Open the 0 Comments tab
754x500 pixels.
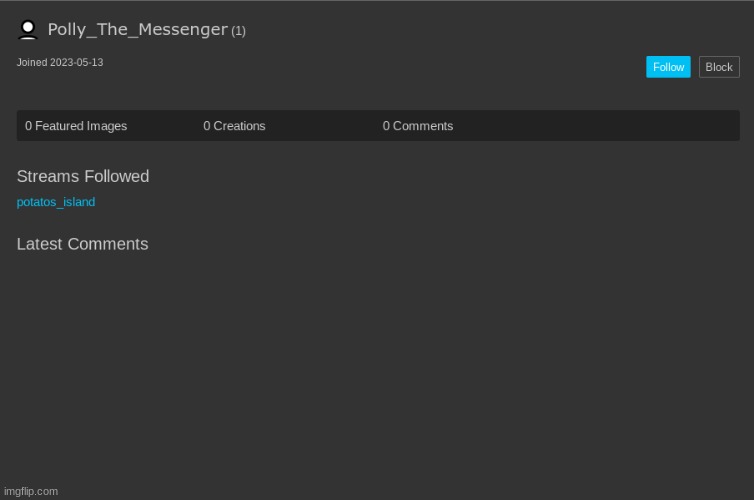point(417,126)
